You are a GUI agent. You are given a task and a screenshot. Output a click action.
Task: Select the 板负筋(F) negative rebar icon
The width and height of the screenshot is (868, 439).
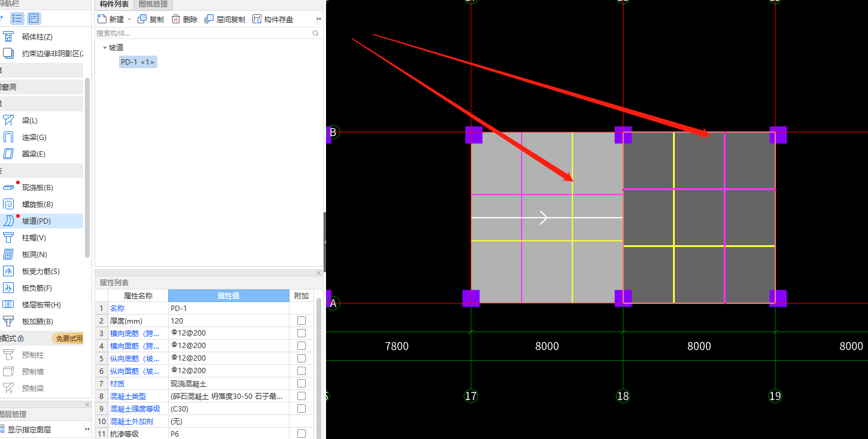click(8, 288)
